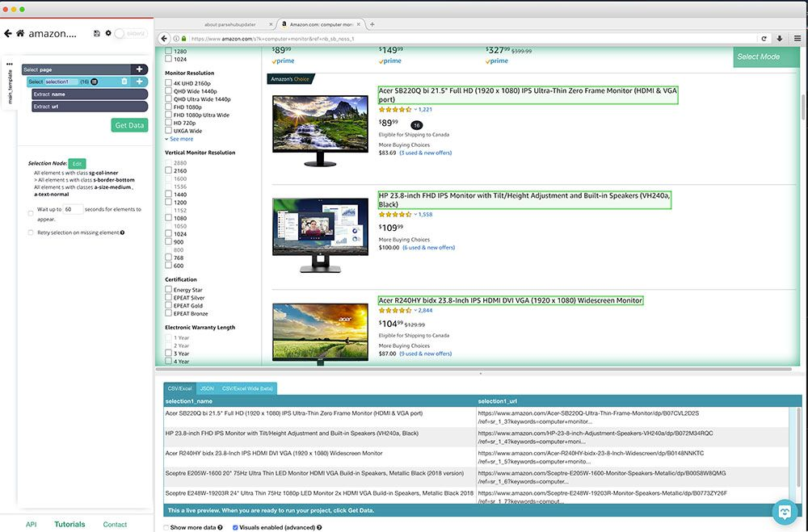Open the chat support bubble icon

click(x=785, y=512)
